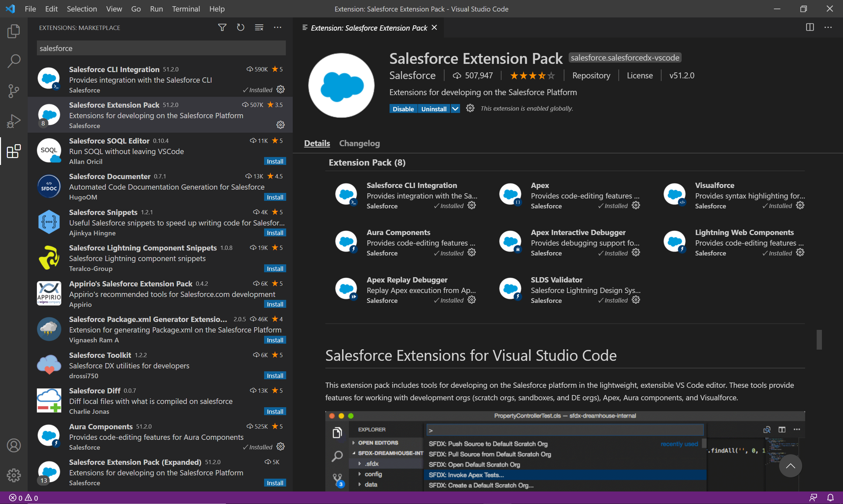Viewport: 843px width, 504px height.
Task: Open the Run and Debug view
Action: pos(14,121)
